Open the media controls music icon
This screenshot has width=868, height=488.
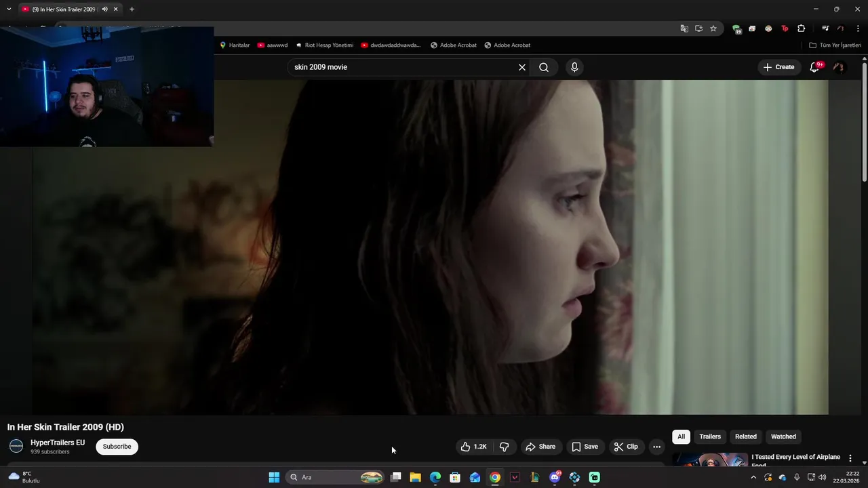pyautogui.click(x=825, y=28)
